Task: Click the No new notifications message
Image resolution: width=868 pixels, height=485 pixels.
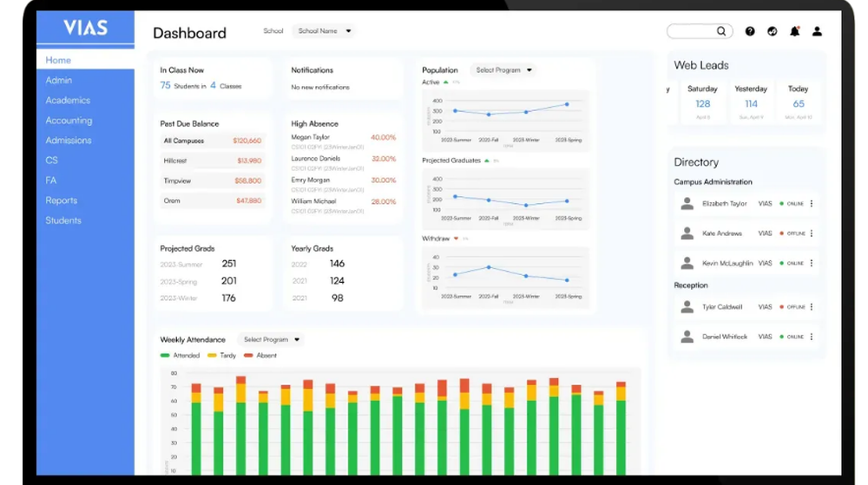Action: pyautogui.click(x=320, y=88)
